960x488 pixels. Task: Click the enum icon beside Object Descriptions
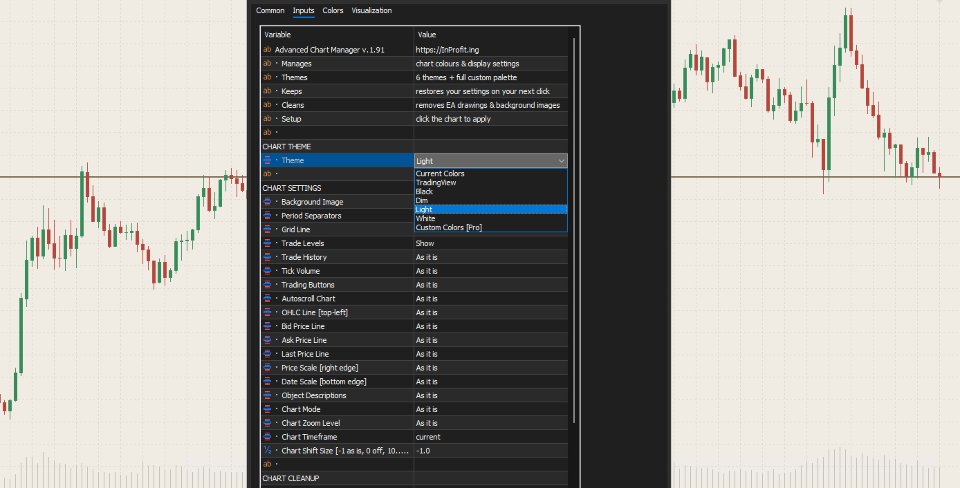(x=267, y=396)
